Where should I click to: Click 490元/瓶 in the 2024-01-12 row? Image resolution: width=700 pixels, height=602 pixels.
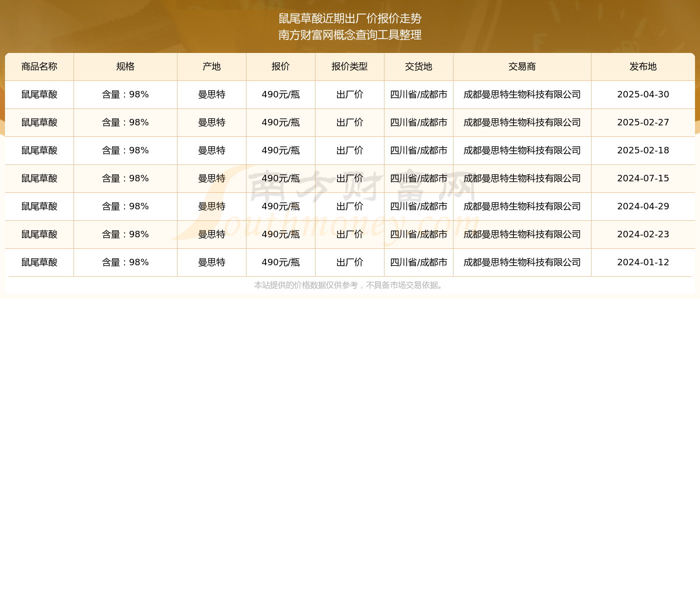coord(280,262)
